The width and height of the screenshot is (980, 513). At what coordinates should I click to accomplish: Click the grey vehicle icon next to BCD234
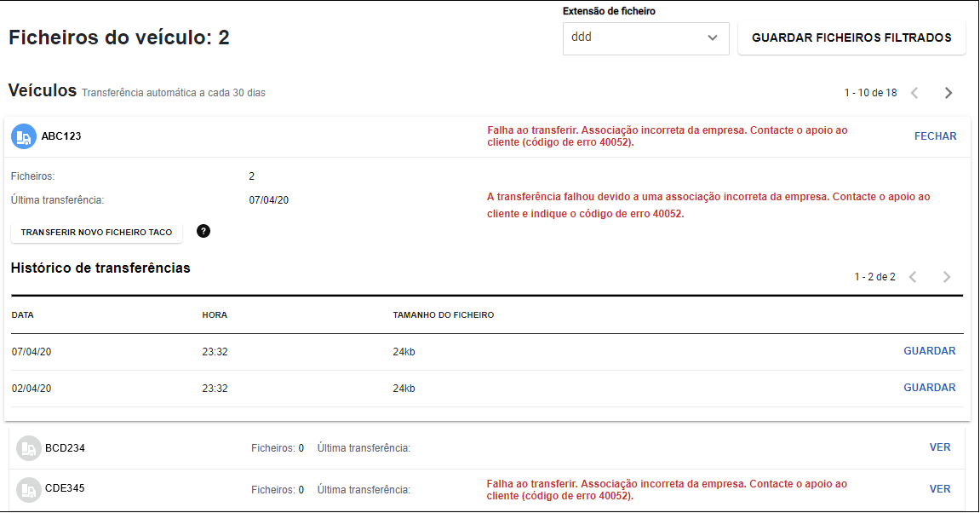point(28,448)
